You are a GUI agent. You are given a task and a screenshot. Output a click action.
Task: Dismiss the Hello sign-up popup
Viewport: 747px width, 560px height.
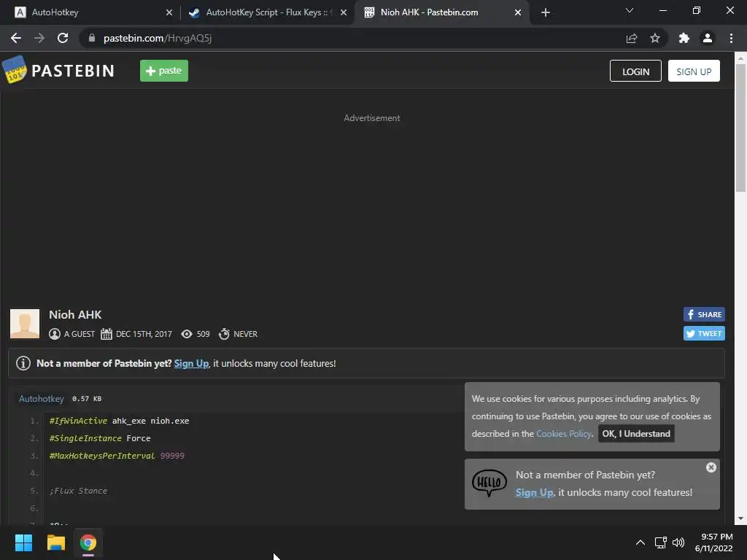(711, 467)
